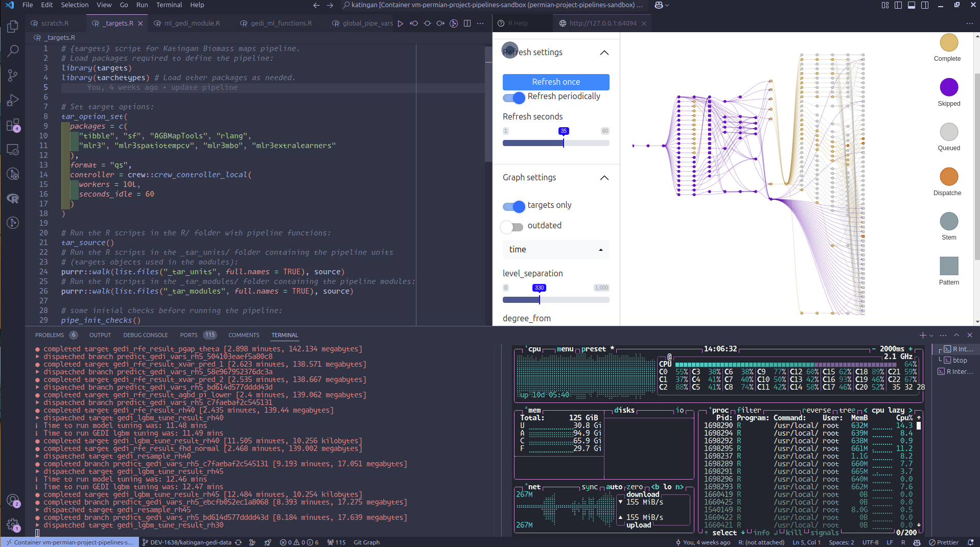This screenshot has height=547, width=980.
Task: Go forward with the navigation arrow
Action: pyautogui.click(x=330, y=5)
